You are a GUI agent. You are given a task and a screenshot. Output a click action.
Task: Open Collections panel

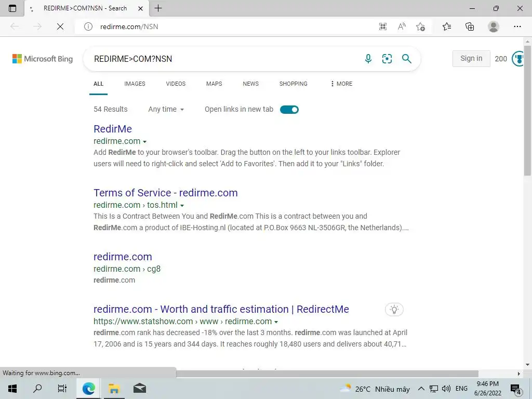470,26
